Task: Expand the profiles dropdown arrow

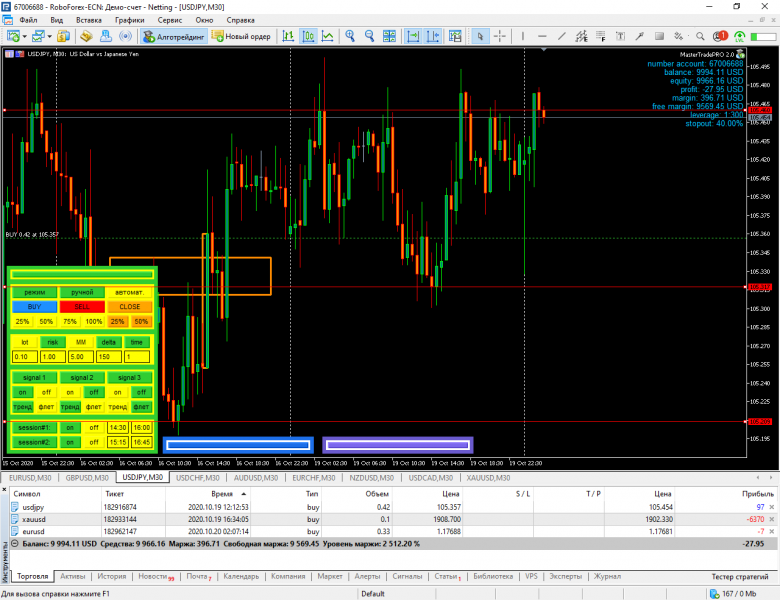Action: pyautogui.click(x=49, y=36)
